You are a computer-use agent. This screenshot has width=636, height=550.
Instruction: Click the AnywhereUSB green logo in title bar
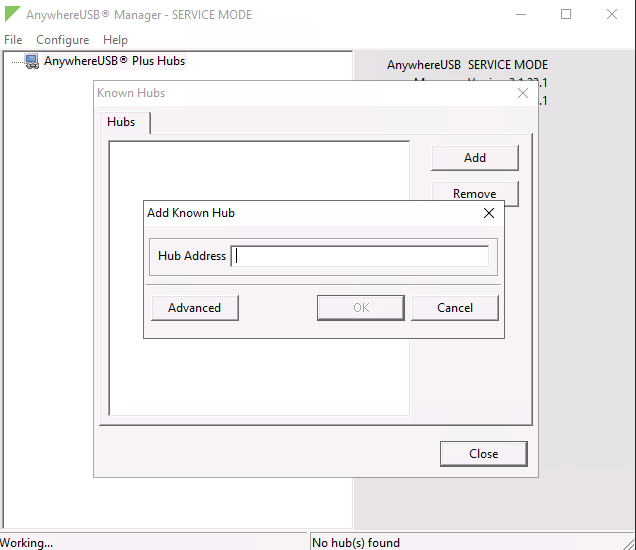[x=12, y=15]
